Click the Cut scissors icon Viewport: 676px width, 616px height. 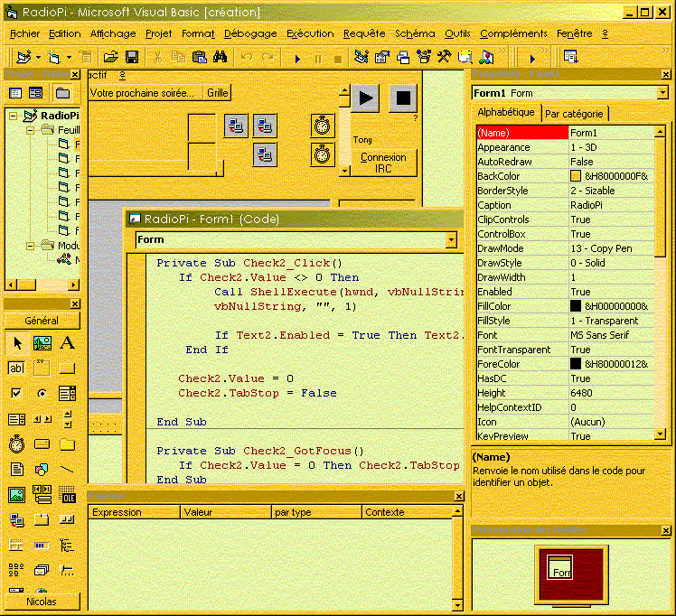(157, 56)
